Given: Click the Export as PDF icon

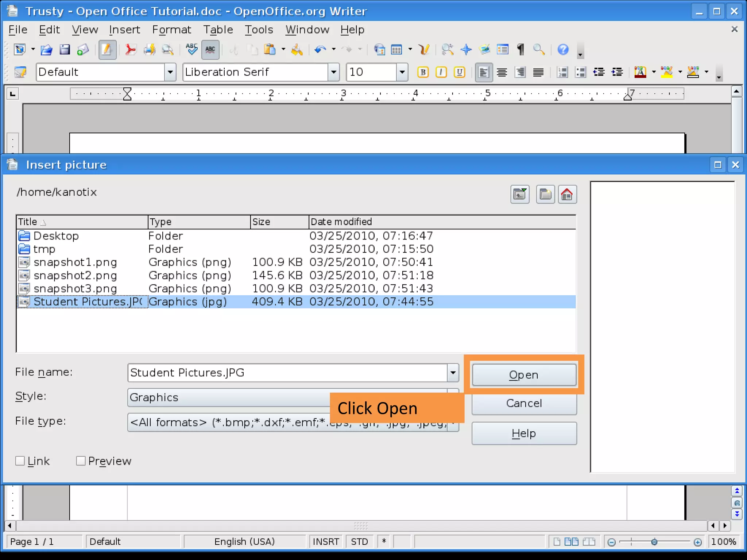Looking at the screenshot, I should (130, 50).
